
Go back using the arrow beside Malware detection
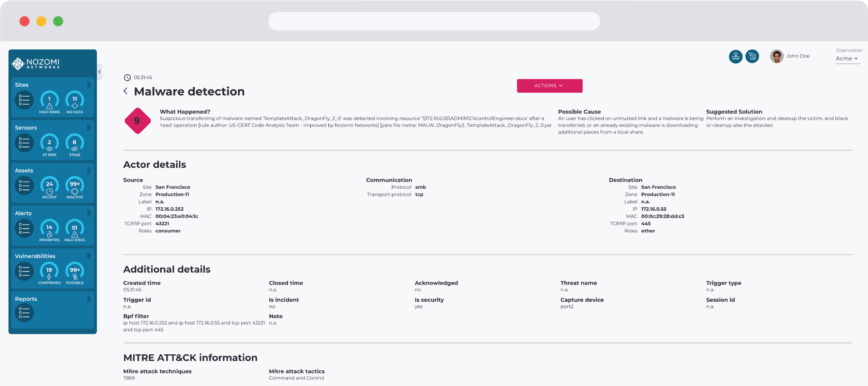[x=125, y=91]
